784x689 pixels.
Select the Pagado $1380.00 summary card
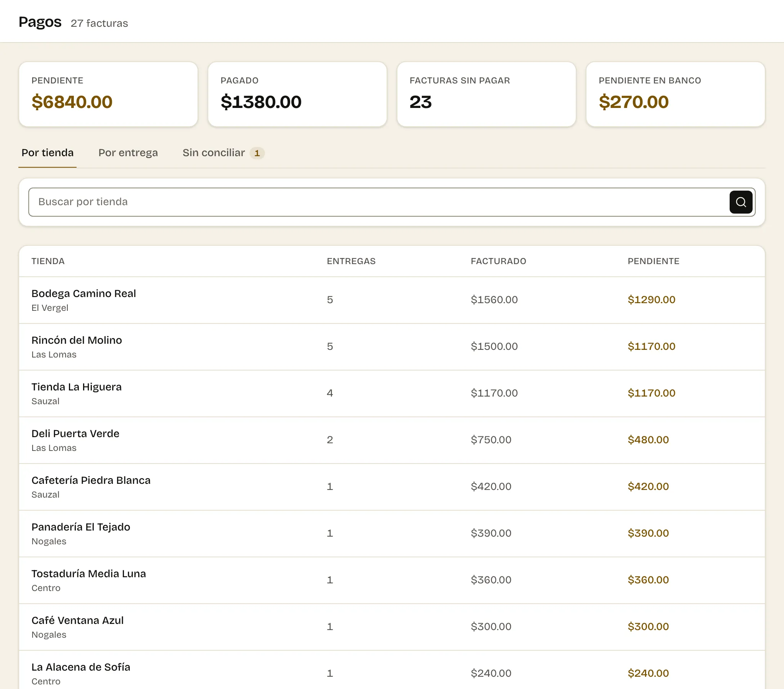(297, 94)
